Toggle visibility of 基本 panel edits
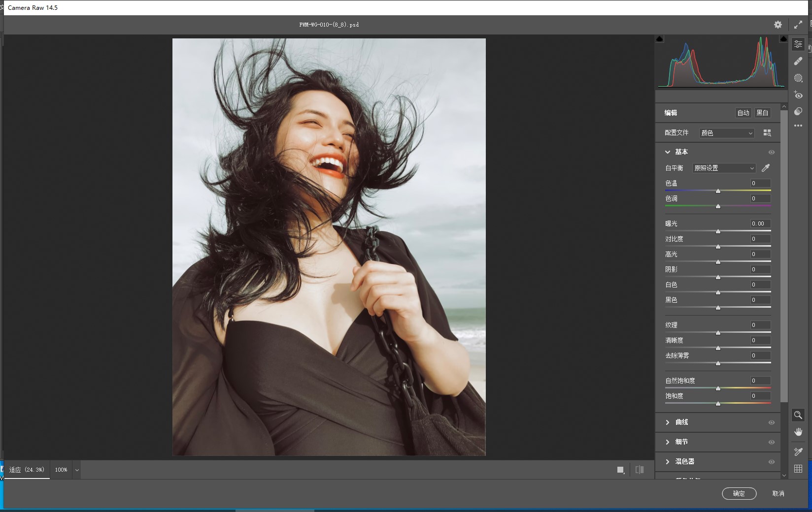 [772, 152]
